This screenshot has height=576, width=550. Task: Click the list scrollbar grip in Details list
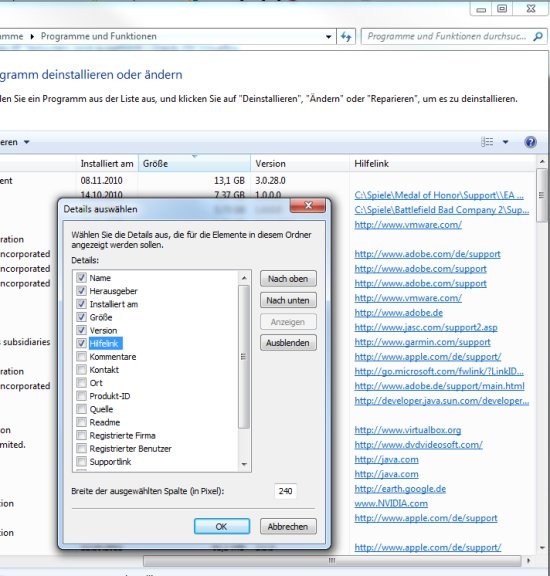[243, 356]
